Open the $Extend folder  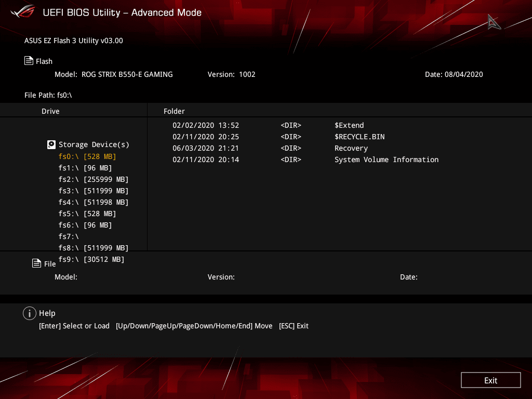[x=349, y=125]
